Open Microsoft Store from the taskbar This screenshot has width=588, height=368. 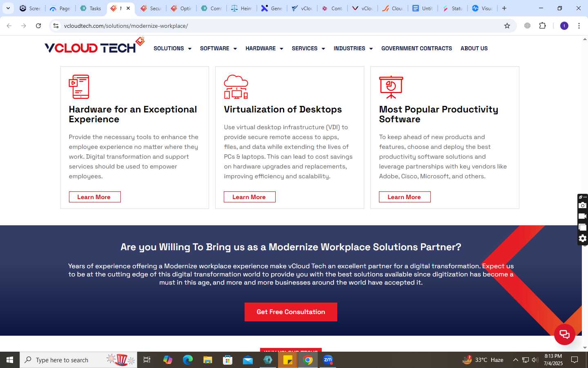pos(228,360)
